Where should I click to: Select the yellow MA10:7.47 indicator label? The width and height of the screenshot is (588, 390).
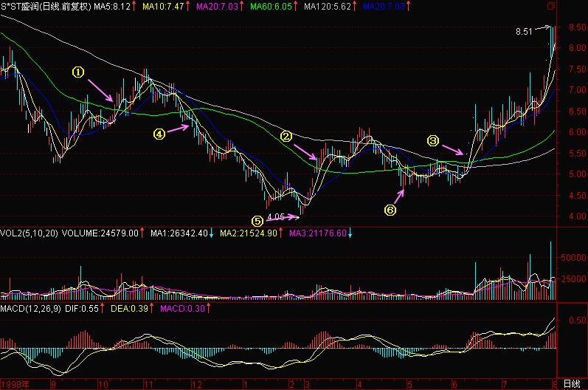[x=163, y=7]
